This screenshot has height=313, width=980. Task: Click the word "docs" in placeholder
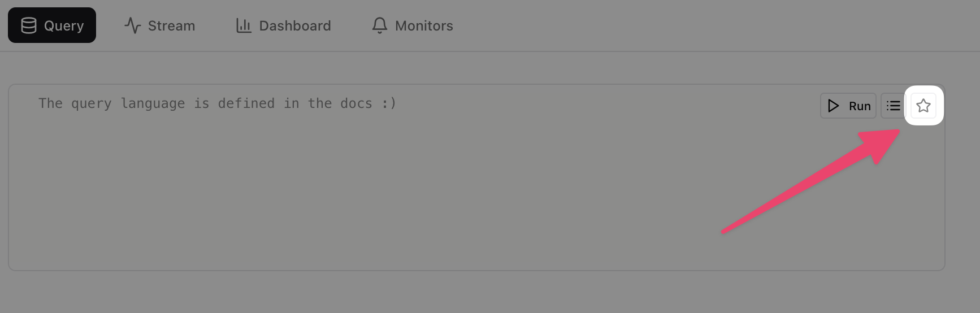356,103
